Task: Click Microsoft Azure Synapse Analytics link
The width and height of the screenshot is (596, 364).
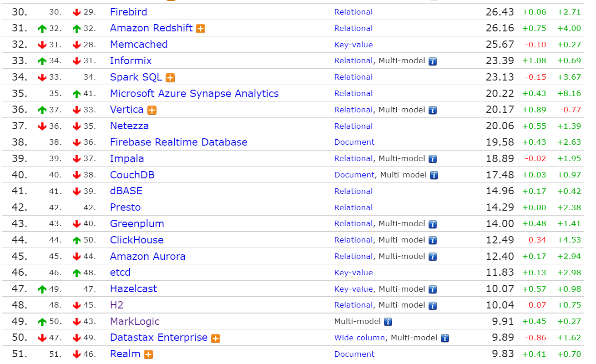Action: point(194,94)
